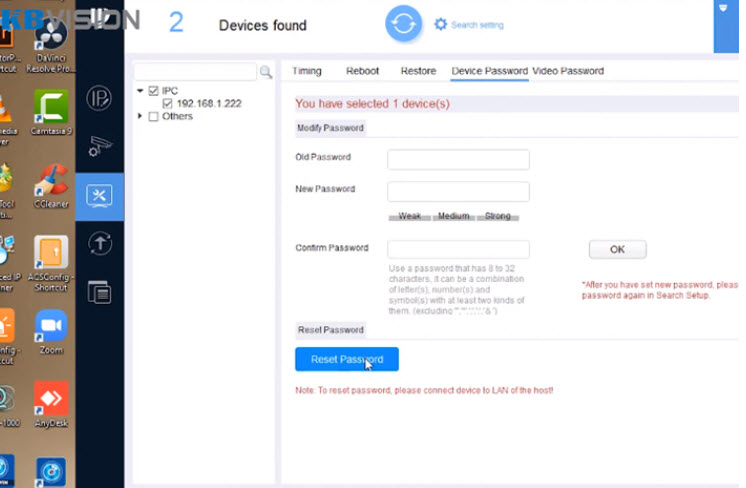Screen dimensions: 746x488
Task: Click the OK button
Action: click(618, 250)
